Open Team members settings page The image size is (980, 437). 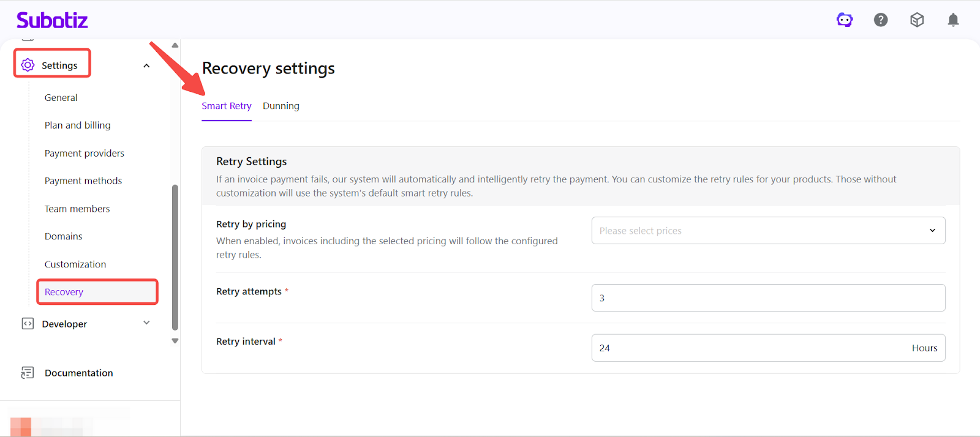tap(77, 209)
